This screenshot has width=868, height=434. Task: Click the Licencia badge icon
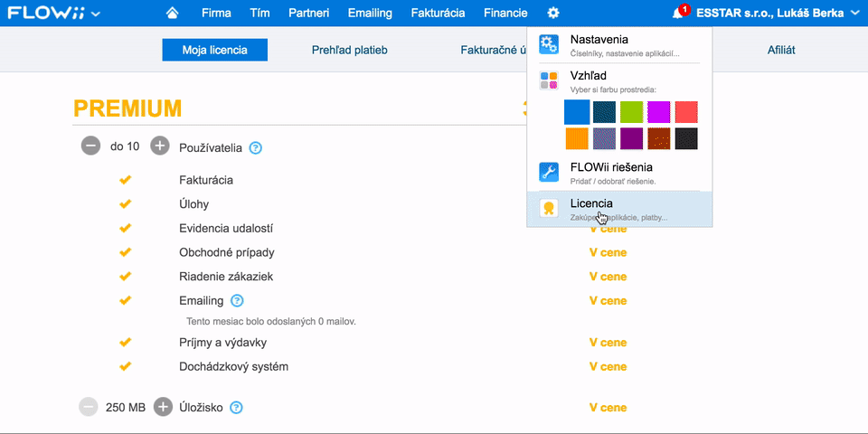(549, 208)
